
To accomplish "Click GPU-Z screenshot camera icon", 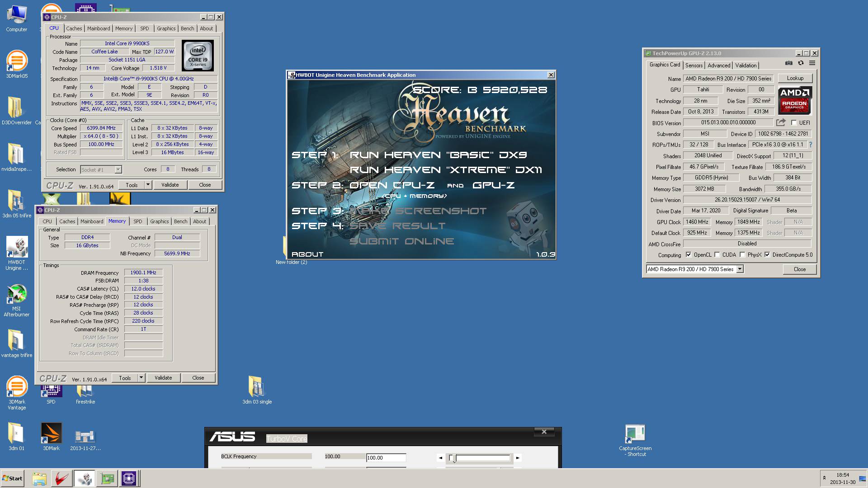I will click(x=789, y=63).
